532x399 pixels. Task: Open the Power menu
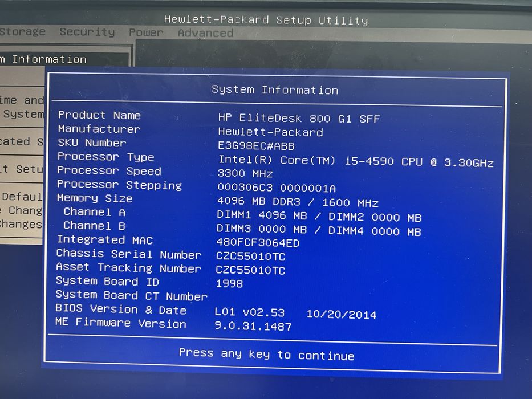pos(146,32)
